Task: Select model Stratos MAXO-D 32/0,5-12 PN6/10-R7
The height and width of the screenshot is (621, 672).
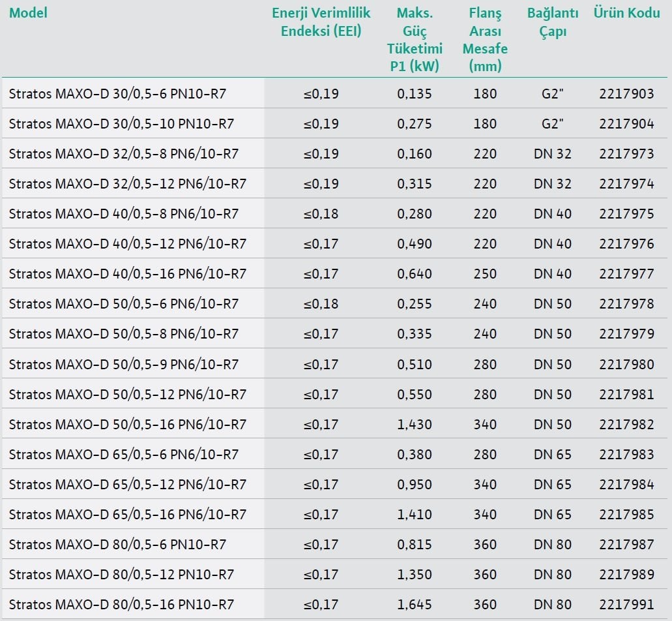Action: pos(128,183)
